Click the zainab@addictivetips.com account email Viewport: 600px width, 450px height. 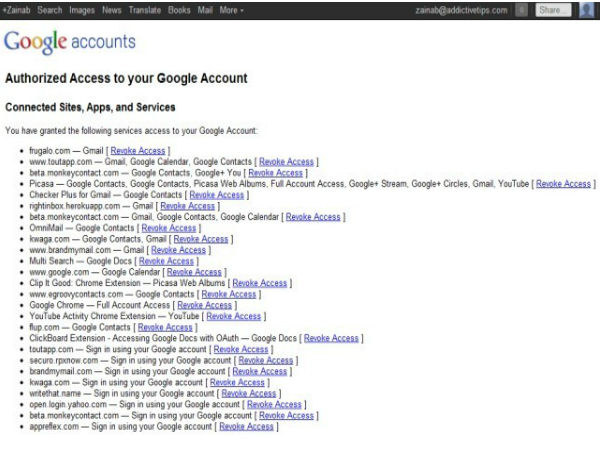point(460,10)
